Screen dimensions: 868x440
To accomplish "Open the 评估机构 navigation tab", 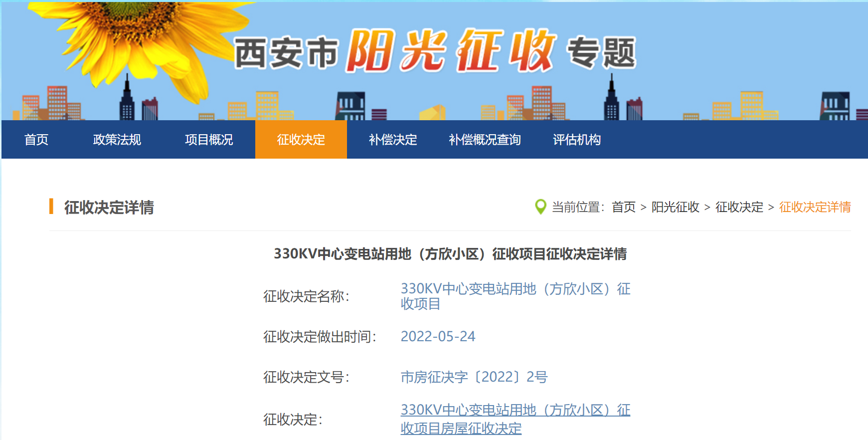I will coord(577,140).
